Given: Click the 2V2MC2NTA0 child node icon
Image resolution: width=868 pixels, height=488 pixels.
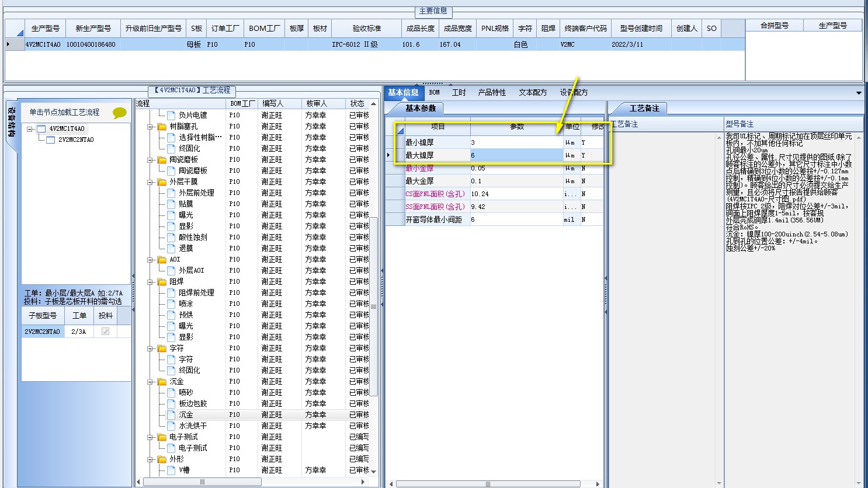Looking at the screenshot, I should tap(50, 140).
